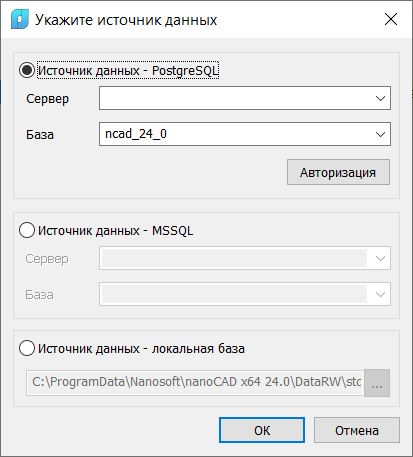This screenshot has height=457, width=413.
Task: Close the data source dialog window
Action: (x=391, y=19)
